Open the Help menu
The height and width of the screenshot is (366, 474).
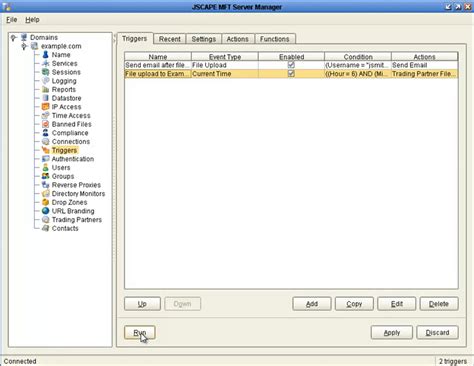[32, 20]
